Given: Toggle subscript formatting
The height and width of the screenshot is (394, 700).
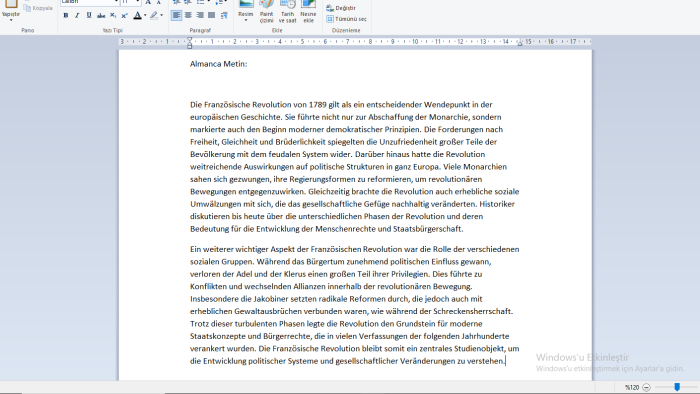Looking at the screenshot, I should pos(113,16).
